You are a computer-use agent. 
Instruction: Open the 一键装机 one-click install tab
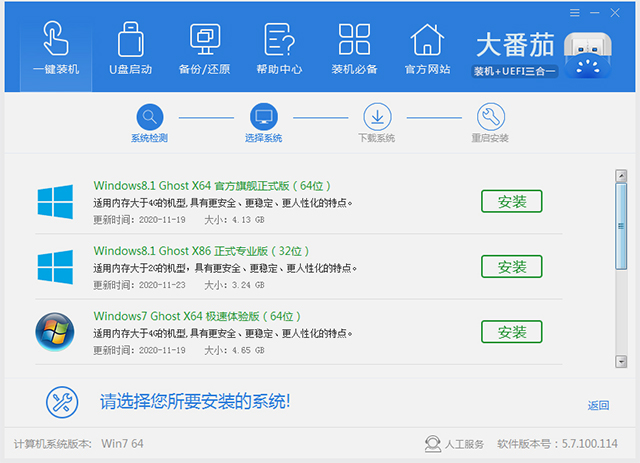point(56,50)
